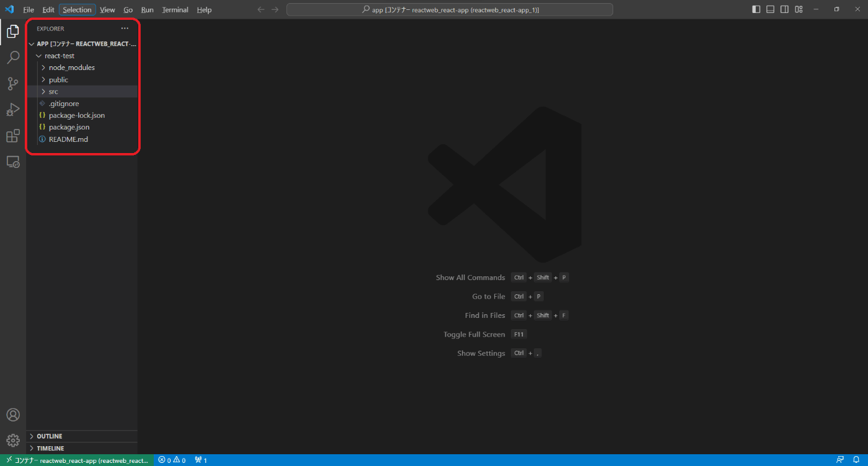Click the Show Settings hint

click(481, 353)
